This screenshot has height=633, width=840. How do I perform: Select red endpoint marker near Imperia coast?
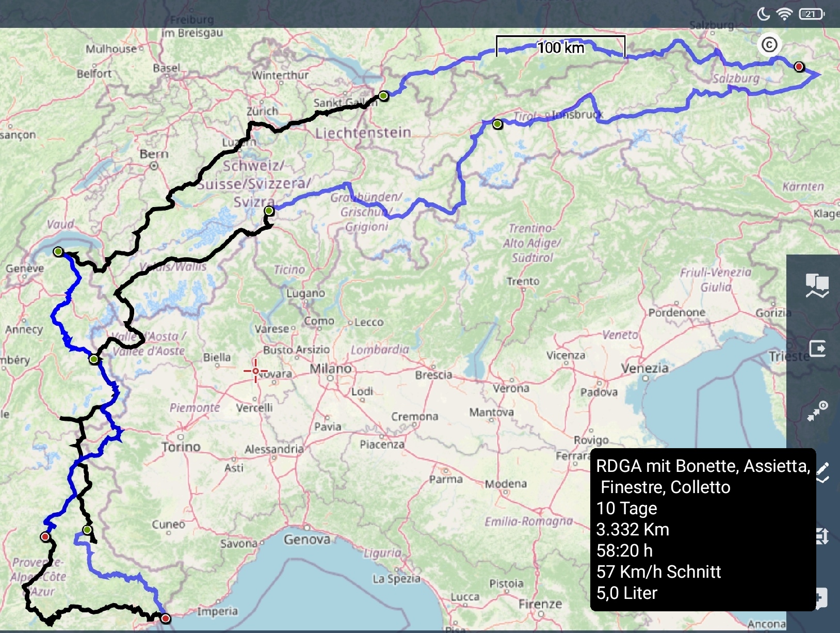point(165,618)
